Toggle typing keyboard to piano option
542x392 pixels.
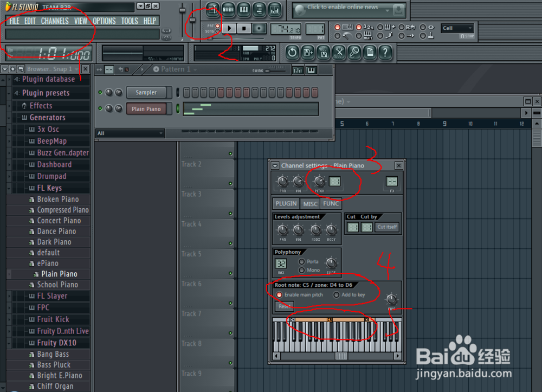pyautogui.click(x=337, y=27)
